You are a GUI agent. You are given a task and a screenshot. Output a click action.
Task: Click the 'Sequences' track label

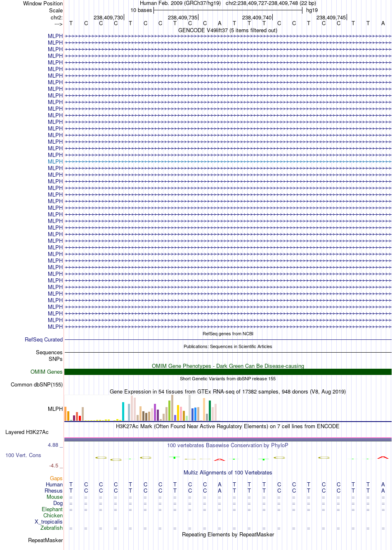click(x=49, y=352)
